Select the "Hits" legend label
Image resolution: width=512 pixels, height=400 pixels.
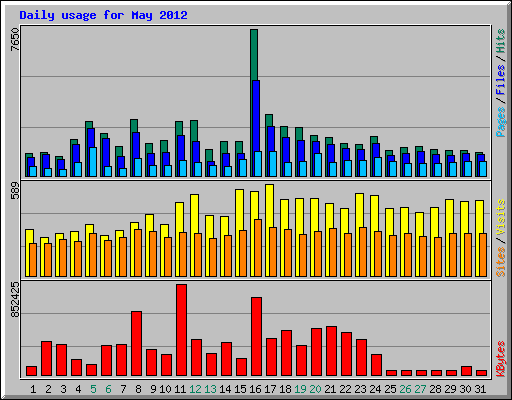500,41
